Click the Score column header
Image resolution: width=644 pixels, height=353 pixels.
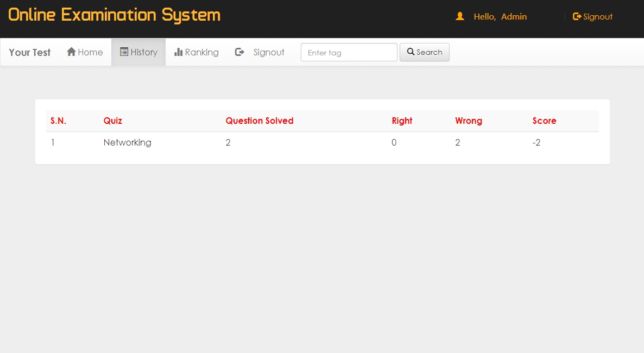coord(544,121)
